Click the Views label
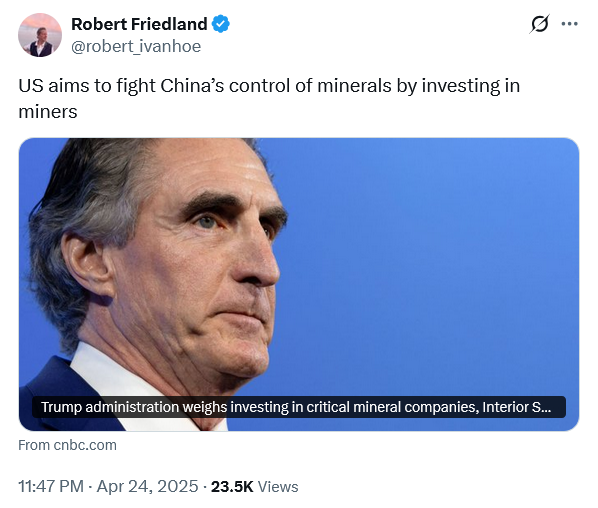The height and width of the screenshot is (508, 598). click(278, 487)
